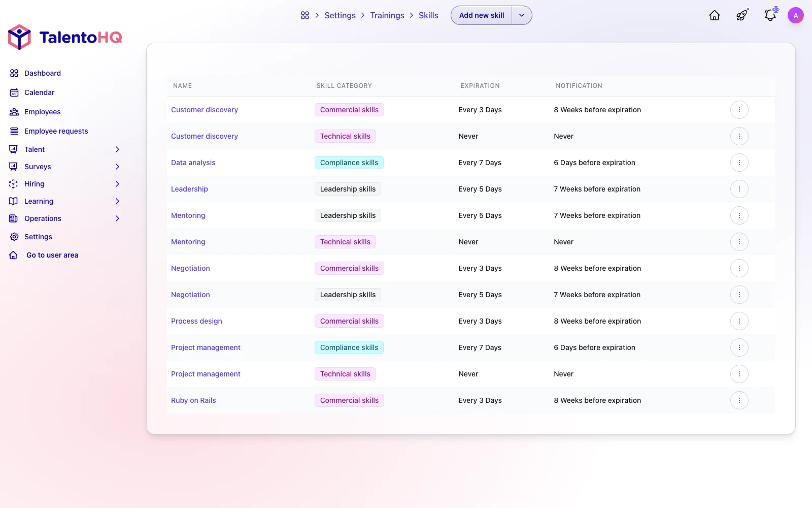Click the SKILL CATEGORY column header

[x=344, y=86]
